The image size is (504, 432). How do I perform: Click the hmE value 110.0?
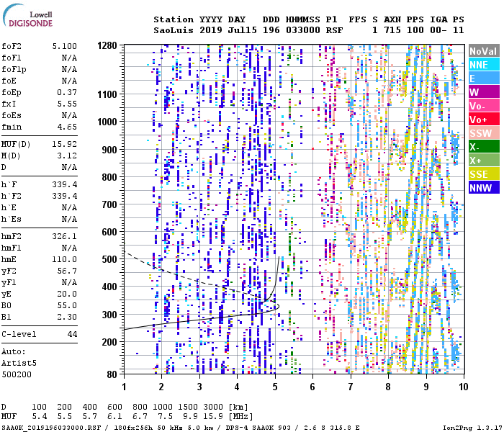point(65,259)
